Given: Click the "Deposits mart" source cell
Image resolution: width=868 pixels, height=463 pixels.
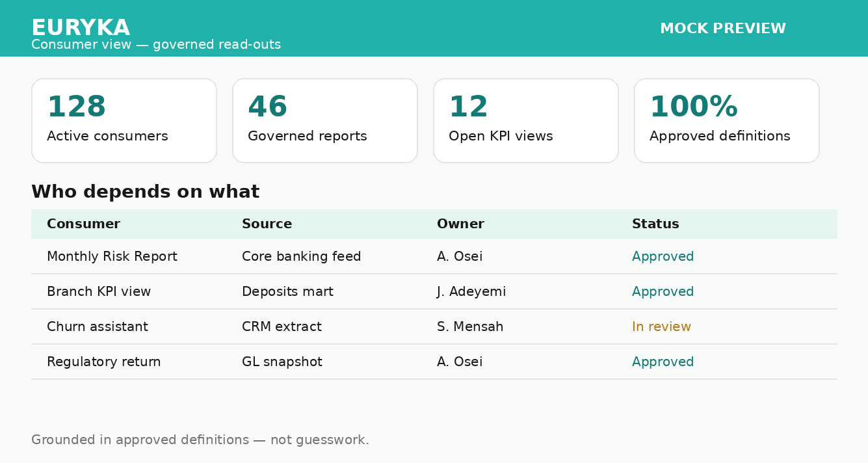Looking at the screenshot, I should pyautogui.click(x=287, y=292).
